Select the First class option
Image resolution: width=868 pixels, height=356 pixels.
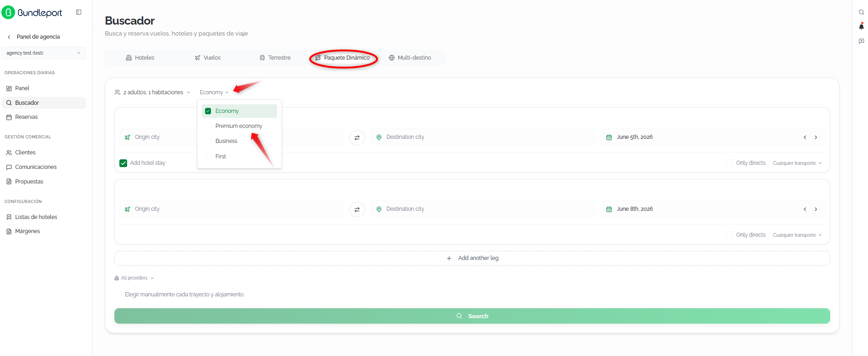[239, 157]
